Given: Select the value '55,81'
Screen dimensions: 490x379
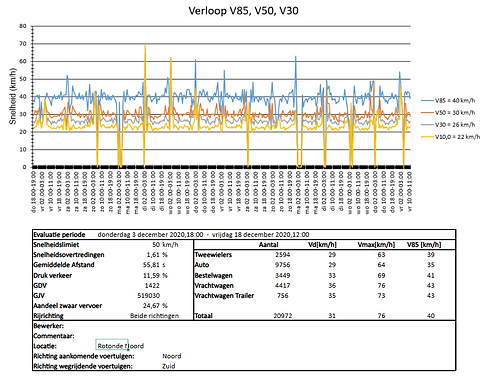Looking at the screenshot, I should click(x=151, y=265).
